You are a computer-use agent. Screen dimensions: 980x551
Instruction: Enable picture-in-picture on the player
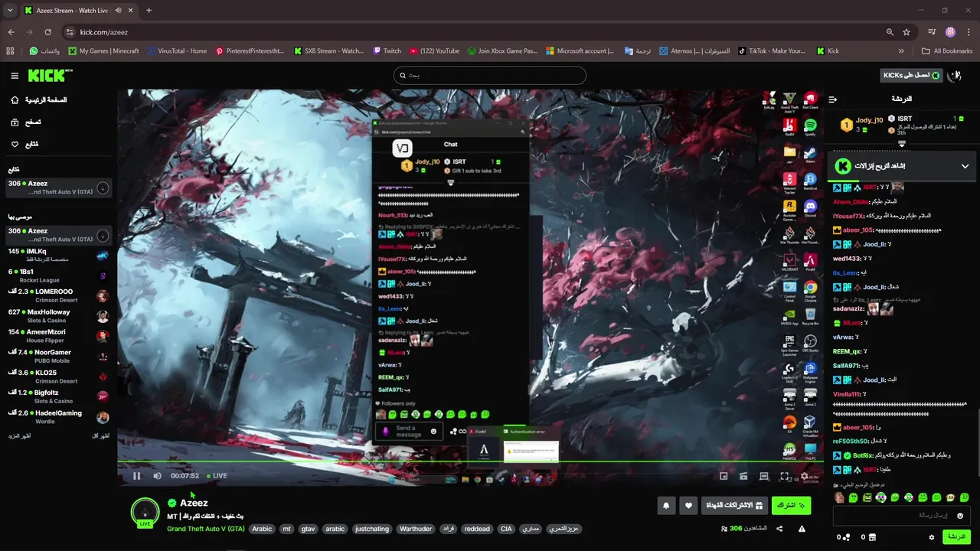click(x=724, y=476)
